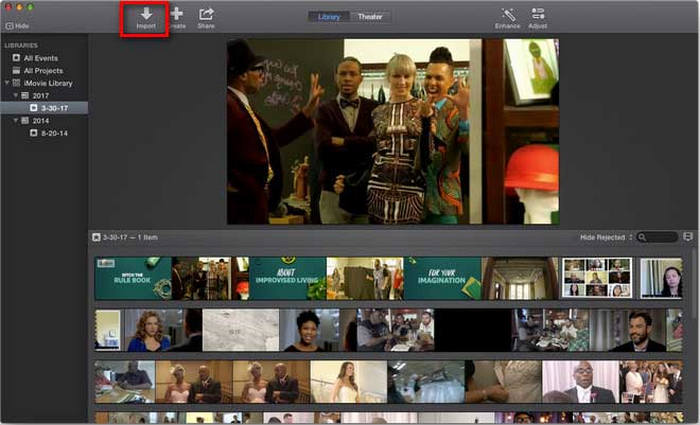Open the Adjust controls icon
The width and height of the screenshot is (700, 425).
point(538,14)
